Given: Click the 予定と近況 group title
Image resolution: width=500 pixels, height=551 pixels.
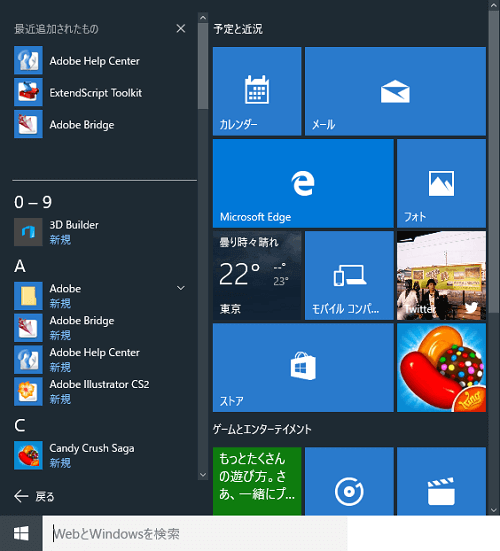Looking at the screenshot, I should [x=238, y=29].
